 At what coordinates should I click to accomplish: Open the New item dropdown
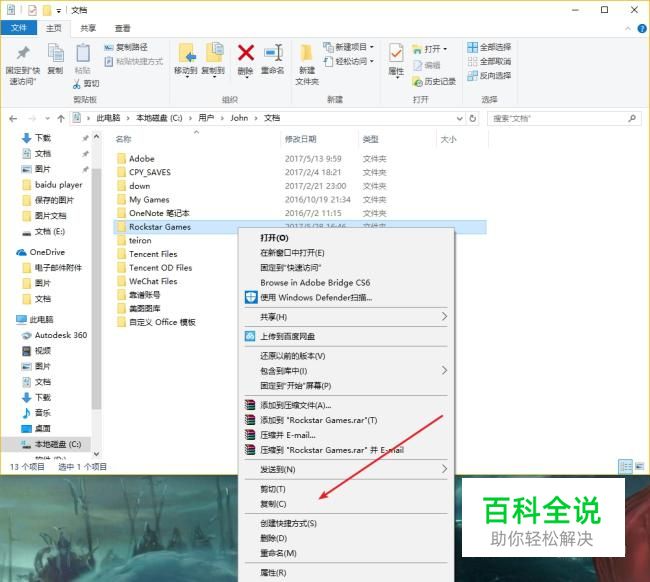tap(349, 47)
